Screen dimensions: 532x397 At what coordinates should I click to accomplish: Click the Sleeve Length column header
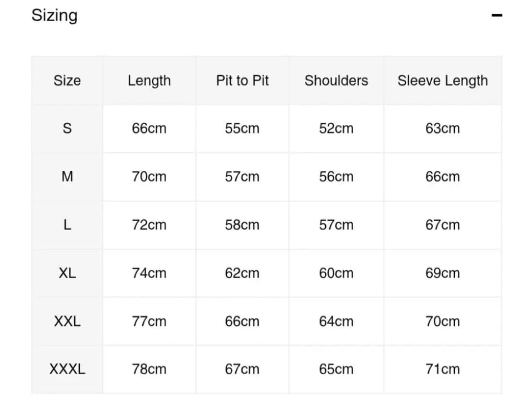click(x=442, y=80)
